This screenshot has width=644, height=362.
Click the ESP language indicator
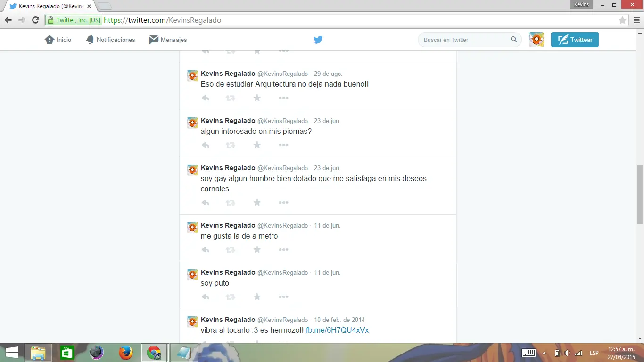coord(594,353)
